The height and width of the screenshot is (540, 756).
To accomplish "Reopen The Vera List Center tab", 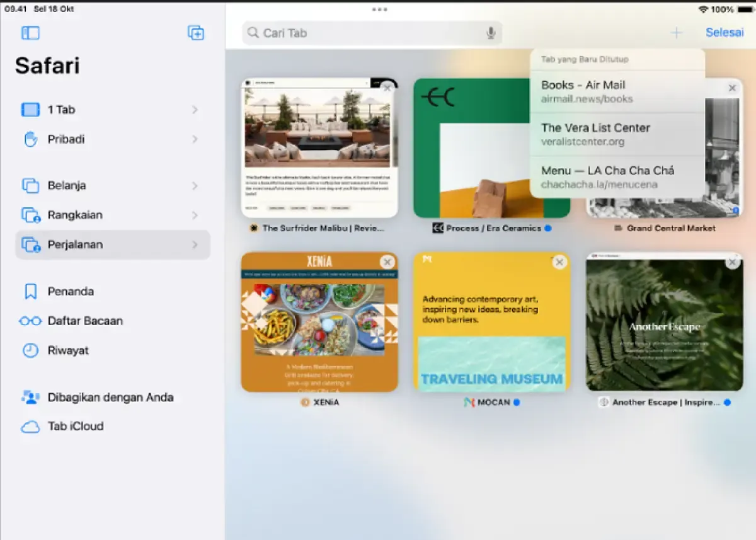I will [x=617, y=134].
